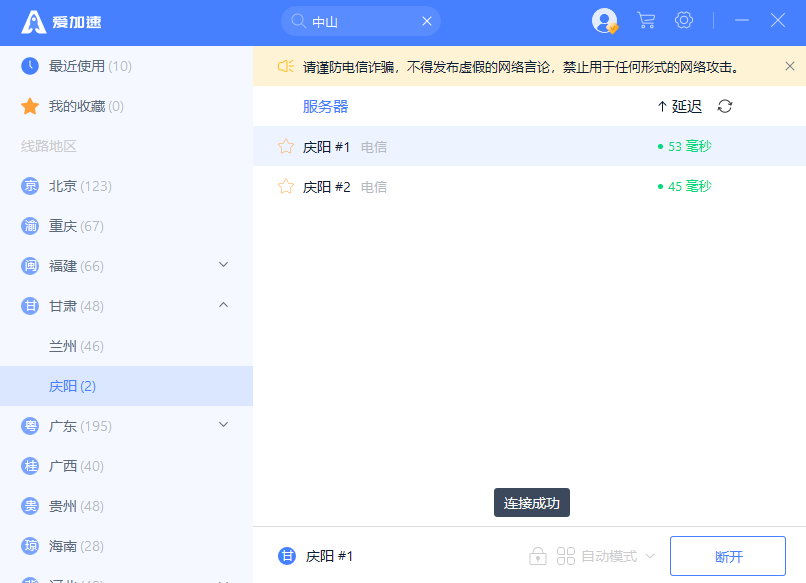Open 最近使用 recent servers list
Image resolution: width=806 pixels, height=583 pixels.
[x=90, y=66]
